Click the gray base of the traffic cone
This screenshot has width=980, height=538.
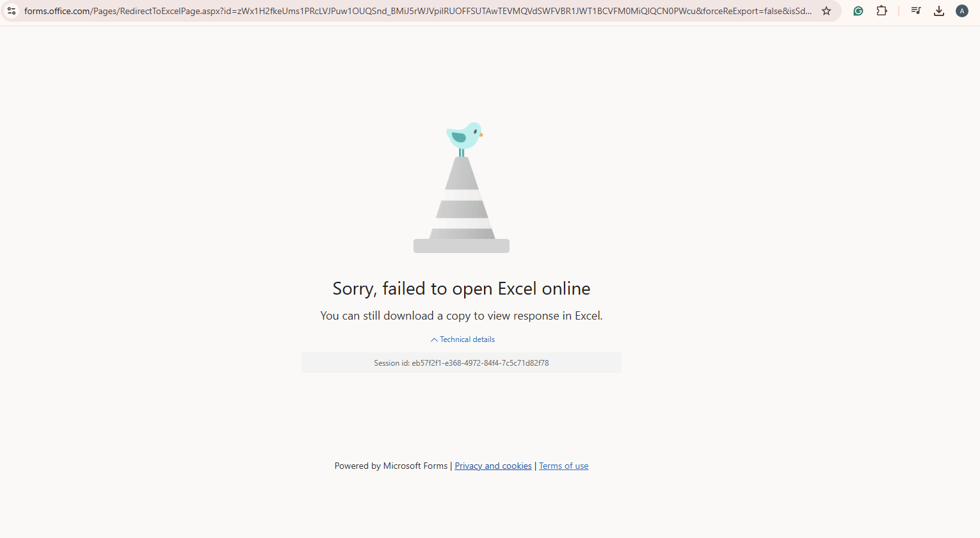[x=462, y=246]
